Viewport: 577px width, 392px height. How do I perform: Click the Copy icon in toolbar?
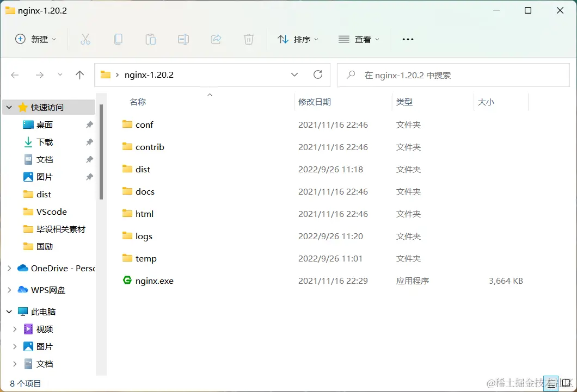coord(118,39)
